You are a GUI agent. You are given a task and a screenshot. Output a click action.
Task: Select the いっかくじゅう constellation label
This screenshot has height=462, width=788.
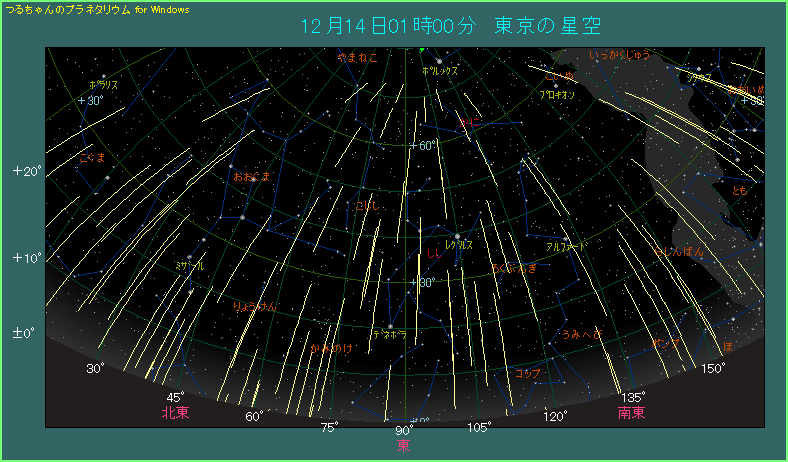[x=620, y=56]
